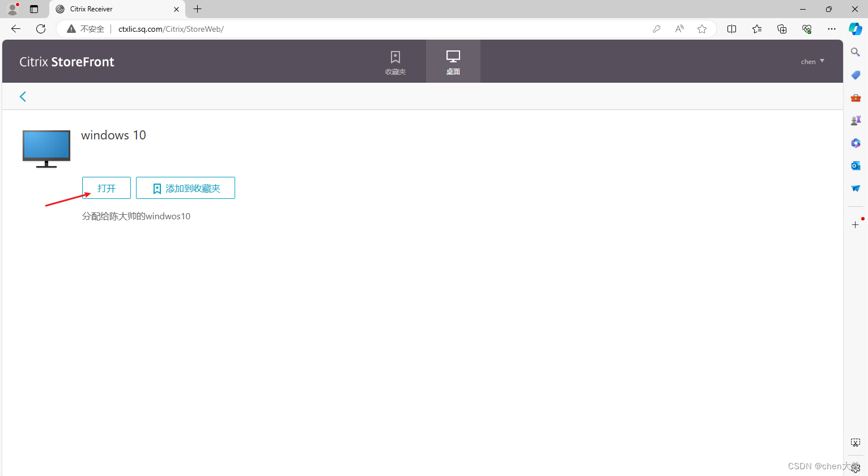The width and height of the screenshot is (868, 476).
Task: Open the browser favorites list icon
Action: tap(757, 29)
